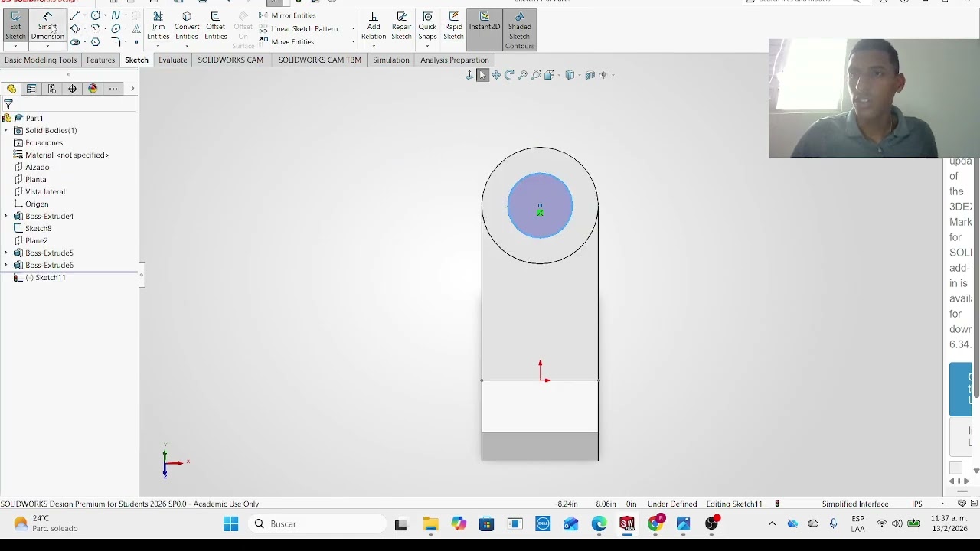
Task: Click Mirror Entities
Action: (287, 15)
